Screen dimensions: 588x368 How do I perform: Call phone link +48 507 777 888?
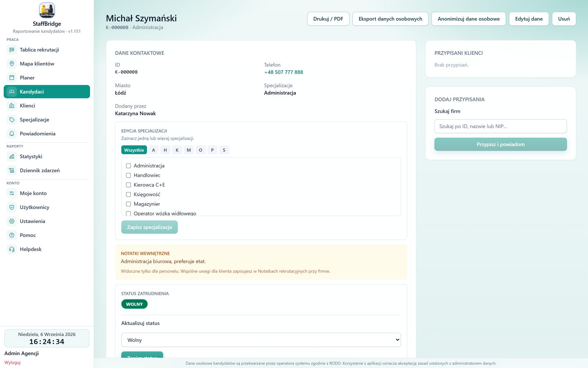[x=284, y=72]
